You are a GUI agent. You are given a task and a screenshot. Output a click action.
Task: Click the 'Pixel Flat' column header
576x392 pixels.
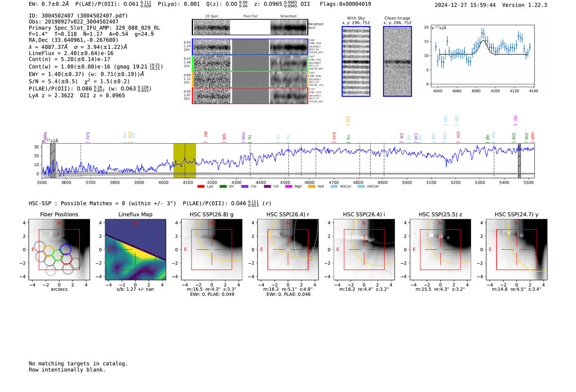(x=250, y=16)
